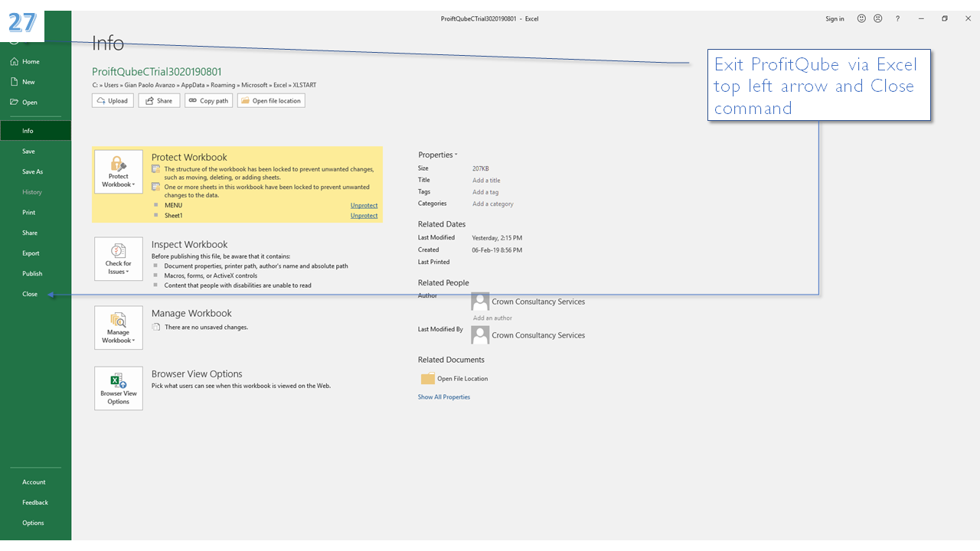Click the XLSTART folder in the file path
Screen dimensions: 980x551
(x=305, y=86)
